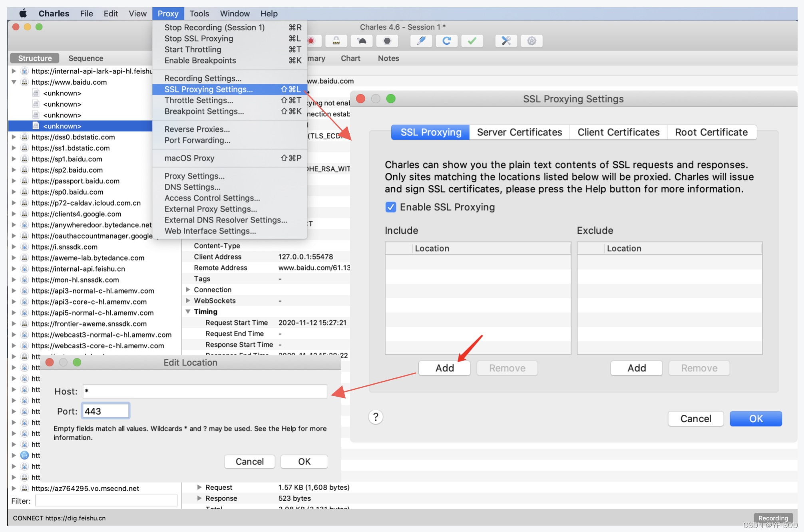Image resolution: width=804 pixels, height=532 pixels.
Task: Select SSL Proxying Settings... menu item
Action: point(230,89)
